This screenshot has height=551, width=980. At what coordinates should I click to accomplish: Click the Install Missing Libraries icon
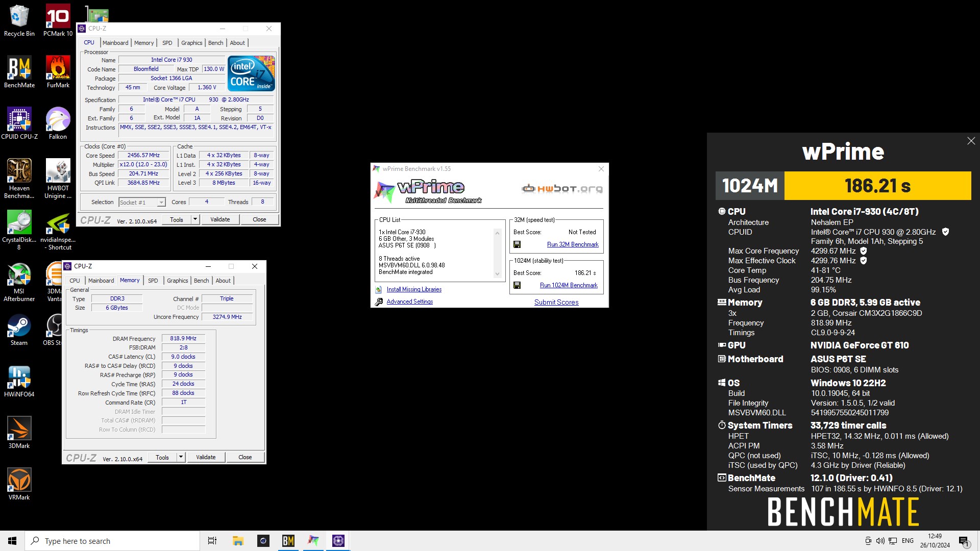379,289
